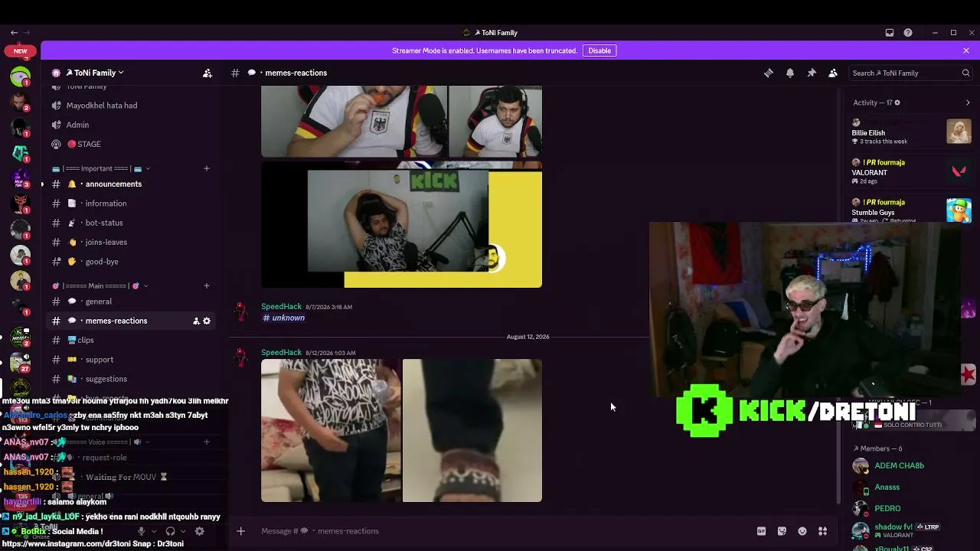Collapse the Main category
The height and width of the screenshot is (551, 980).
coord(100,286)
